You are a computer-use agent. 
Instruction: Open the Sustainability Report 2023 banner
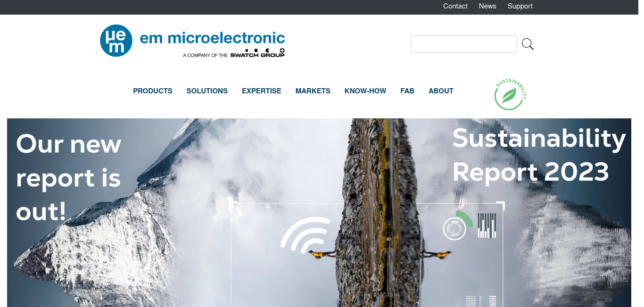coord(319,213)
